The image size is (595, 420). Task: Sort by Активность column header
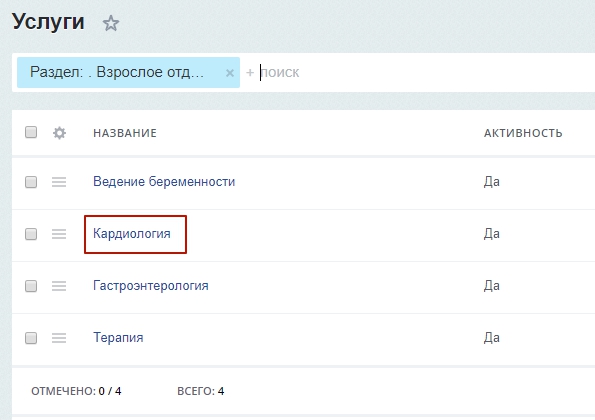point(523,133)
